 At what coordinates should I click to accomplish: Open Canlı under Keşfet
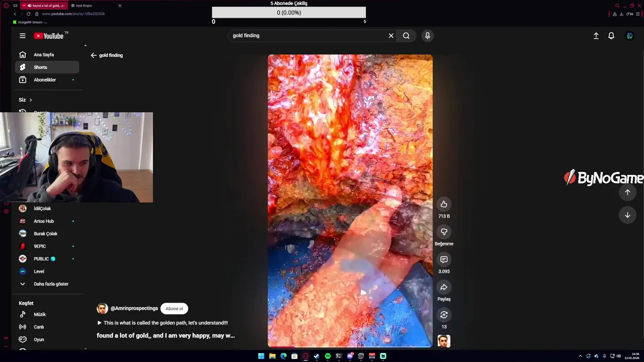(47, 327)
